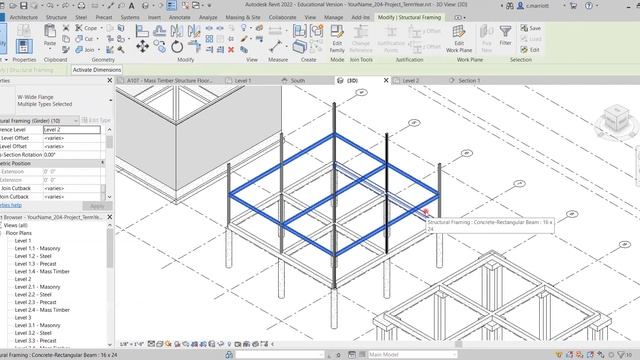Click the Apply button in Properties

pyautogui.click(x=97, y=206)
